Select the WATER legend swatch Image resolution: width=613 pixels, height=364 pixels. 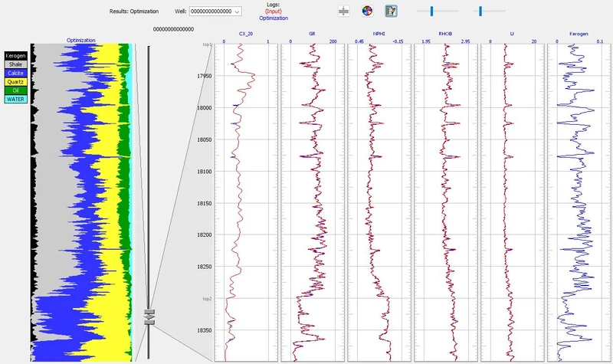[x=15, y=100]
